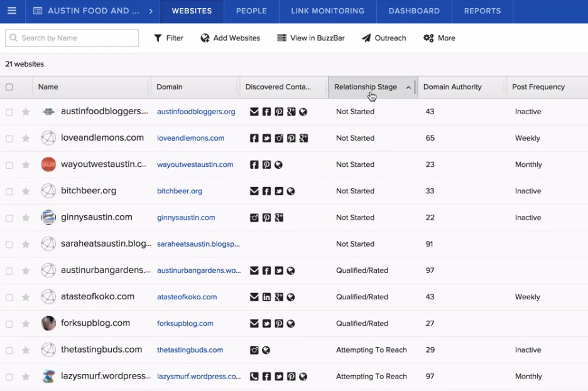Click Pinterest icon for wayoutwestaustin.com
Viewport: 588px width, 391px height.
click(x=266, y=165)
